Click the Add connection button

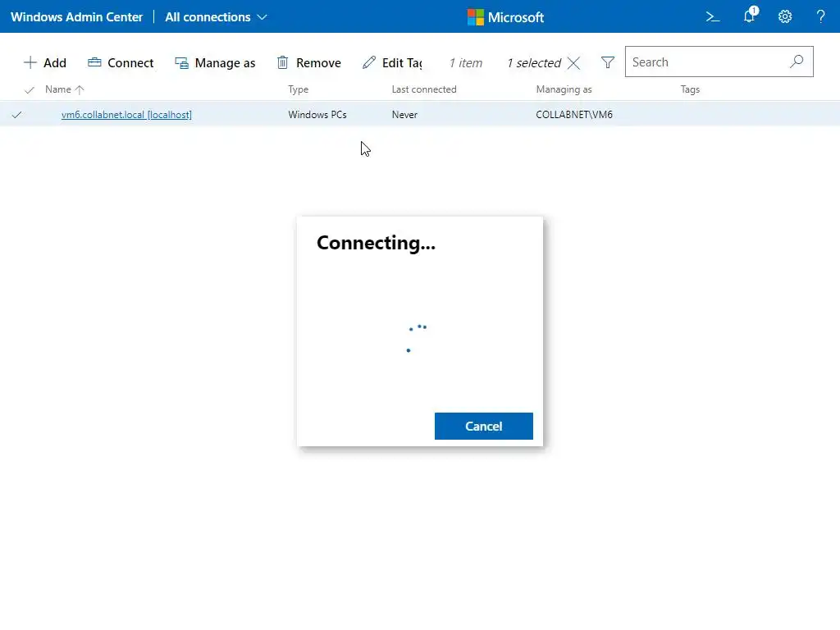45,62
